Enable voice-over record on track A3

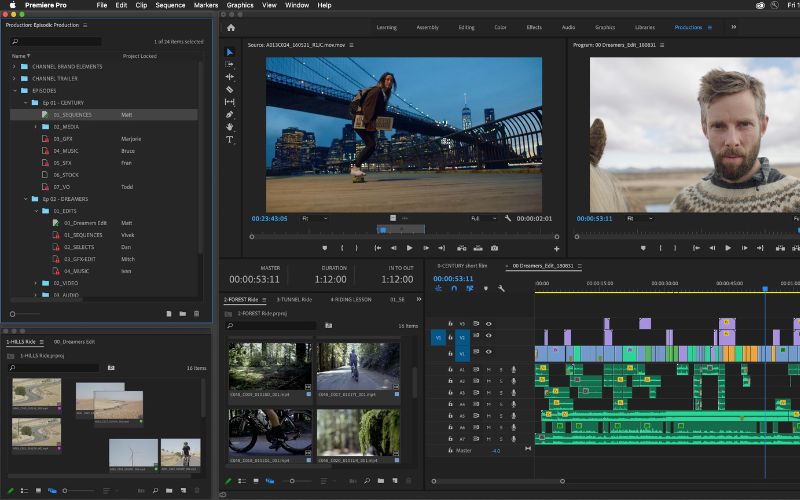[514, 393]
